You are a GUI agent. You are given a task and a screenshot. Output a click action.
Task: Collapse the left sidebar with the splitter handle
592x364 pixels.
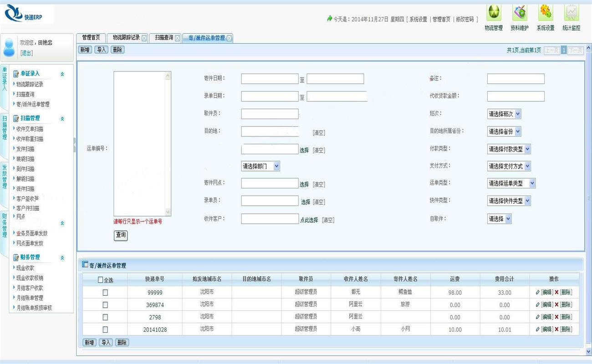point(75,145)
